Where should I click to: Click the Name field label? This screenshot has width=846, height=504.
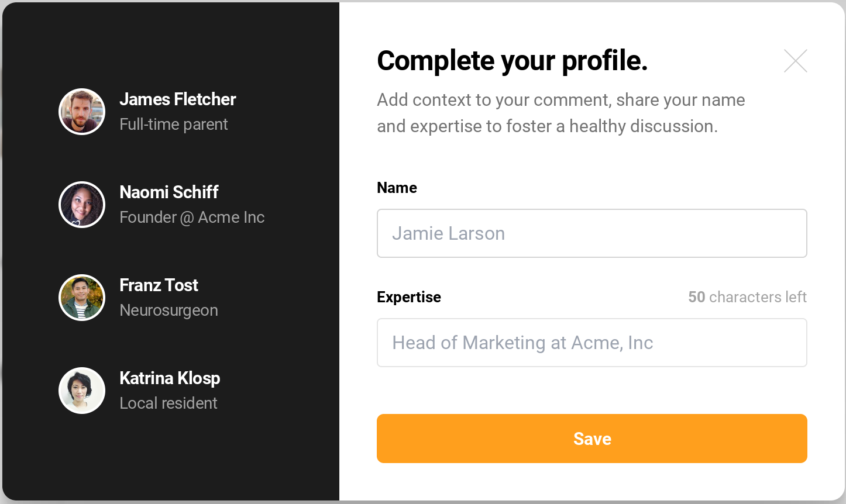(397, 188)
